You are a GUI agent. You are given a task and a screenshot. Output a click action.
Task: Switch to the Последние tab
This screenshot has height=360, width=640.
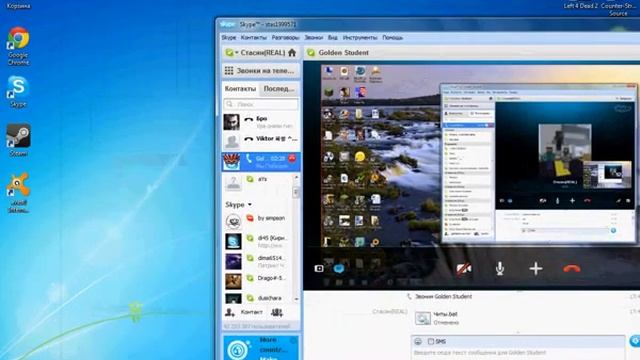point(279,89)
